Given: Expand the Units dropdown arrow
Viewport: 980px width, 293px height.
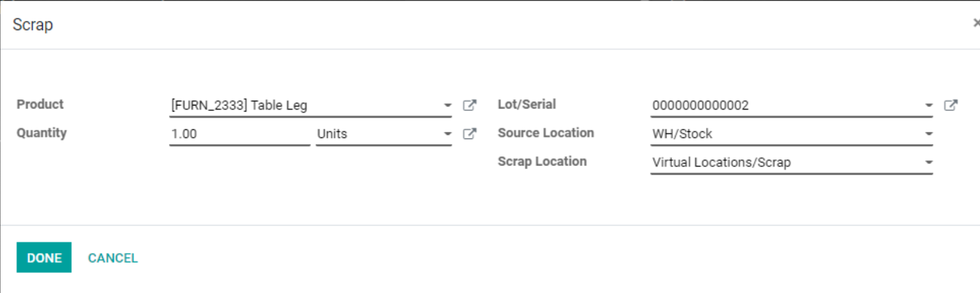Looking at the screenshot, I should 448,134.
